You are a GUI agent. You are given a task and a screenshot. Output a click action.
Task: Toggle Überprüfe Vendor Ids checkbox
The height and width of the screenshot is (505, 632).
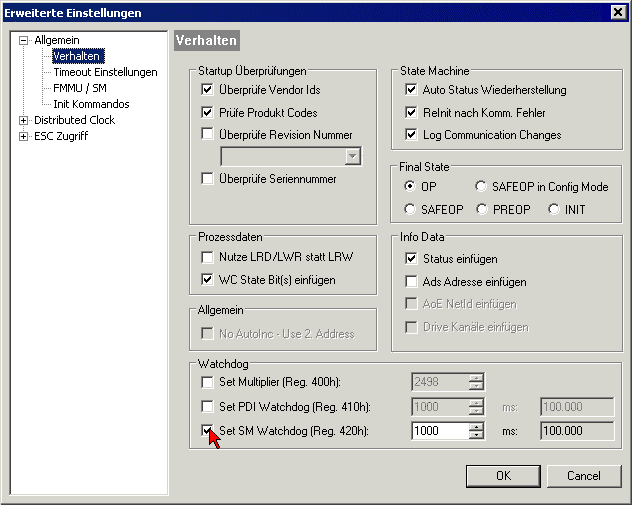click(208, 90)
